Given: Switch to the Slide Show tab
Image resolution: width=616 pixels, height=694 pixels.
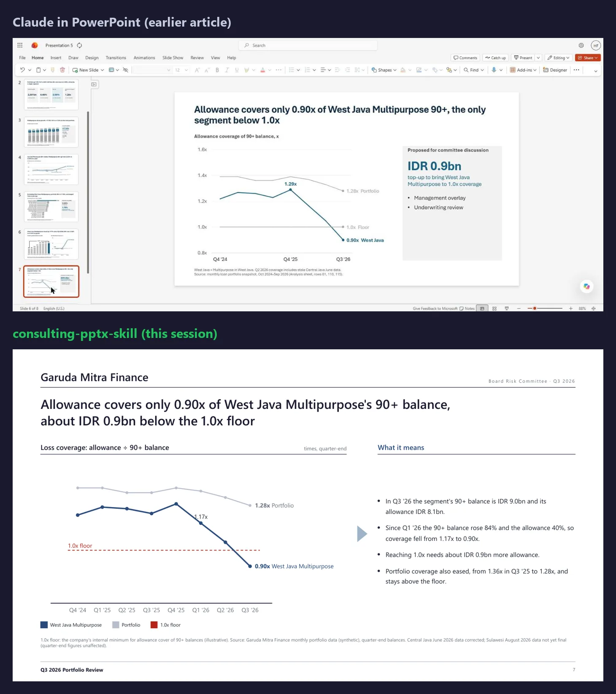Looking at the screenshot, I should 173,58.
